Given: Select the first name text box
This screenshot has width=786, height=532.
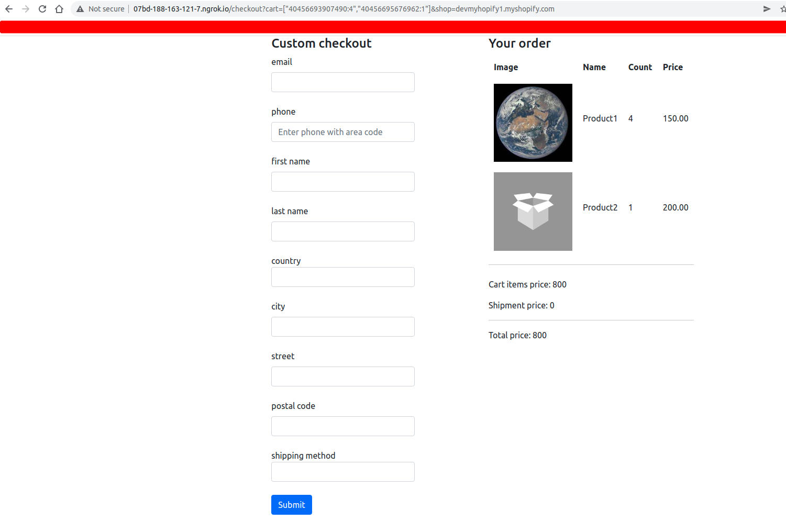Looking at the screenshot, I should click(x=343, y=182).
